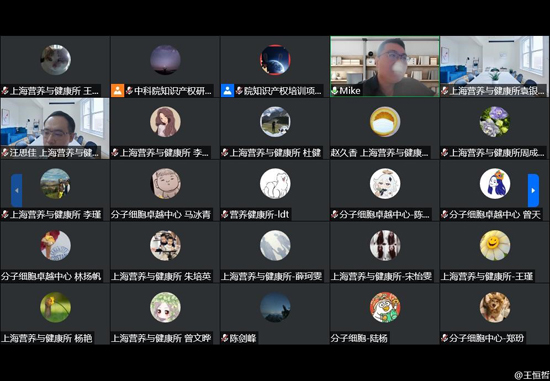Click the muted mic icon beside 营养健康所-ldt
Viewport: 550px width, 381px height.
(225, 214)
